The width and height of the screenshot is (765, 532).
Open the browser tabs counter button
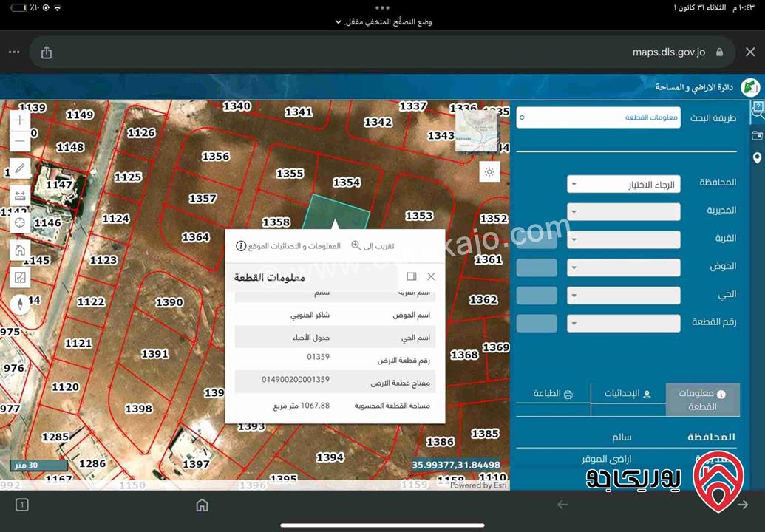tap(22, 505)
